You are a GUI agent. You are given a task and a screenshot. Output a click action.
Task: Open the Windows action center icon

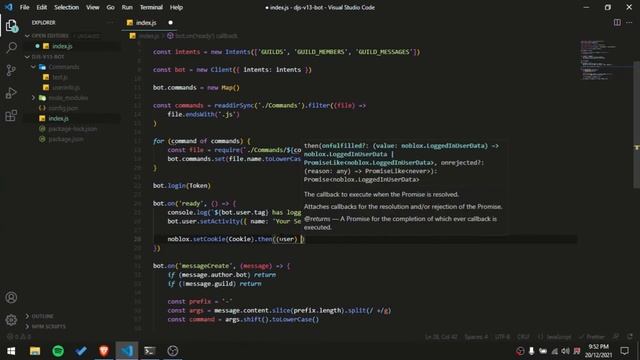(624, 351)
